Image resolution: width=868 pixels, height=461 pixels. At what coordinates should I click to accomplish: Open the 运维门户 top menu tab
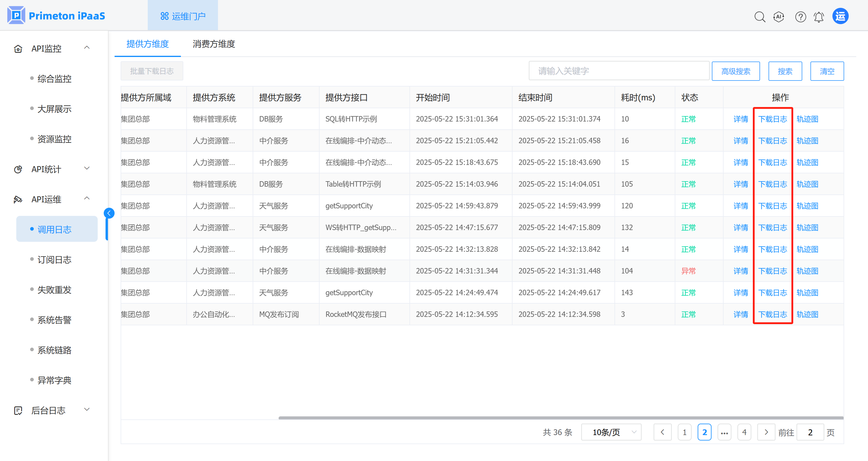[183, 16]
